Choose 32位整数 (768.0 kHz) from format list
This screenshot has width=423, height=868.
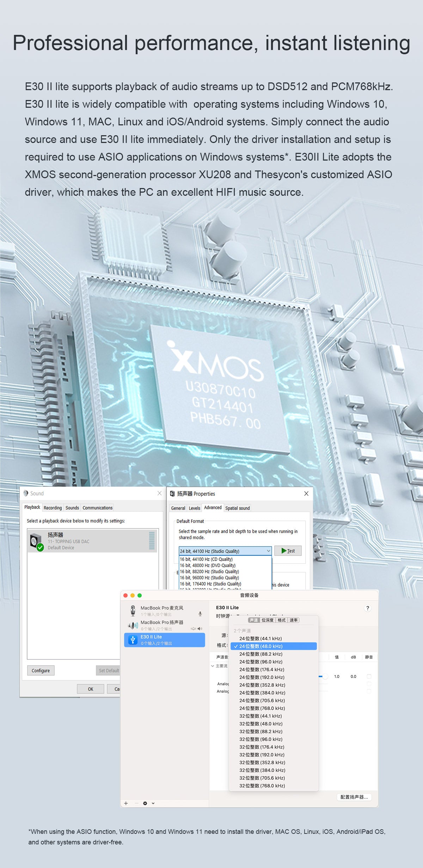pyautogui.click(x=262, y=786)
